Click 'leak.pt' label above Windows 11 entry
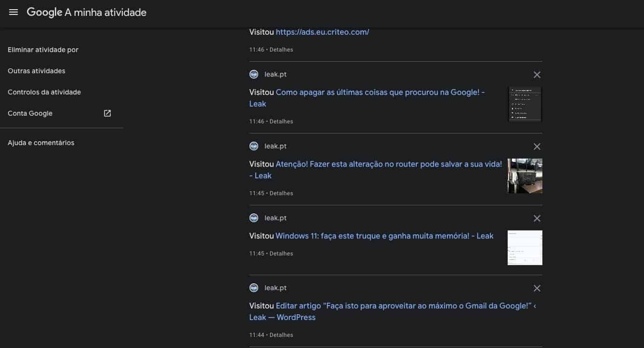 (x=276, y=218)
